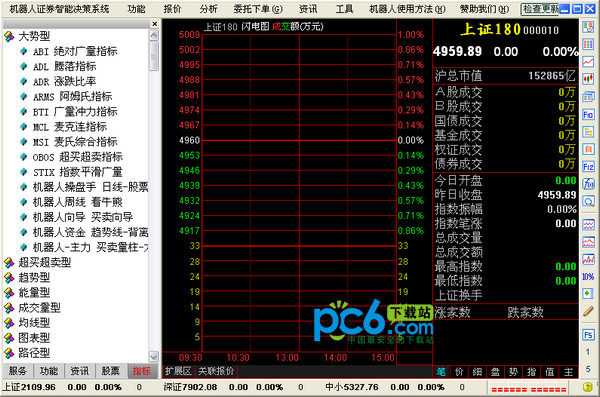Click the indicator list scrollbar down arrow
Image resolution: width=600 pixels, height=397 pixels.
(x=154, y=357)
